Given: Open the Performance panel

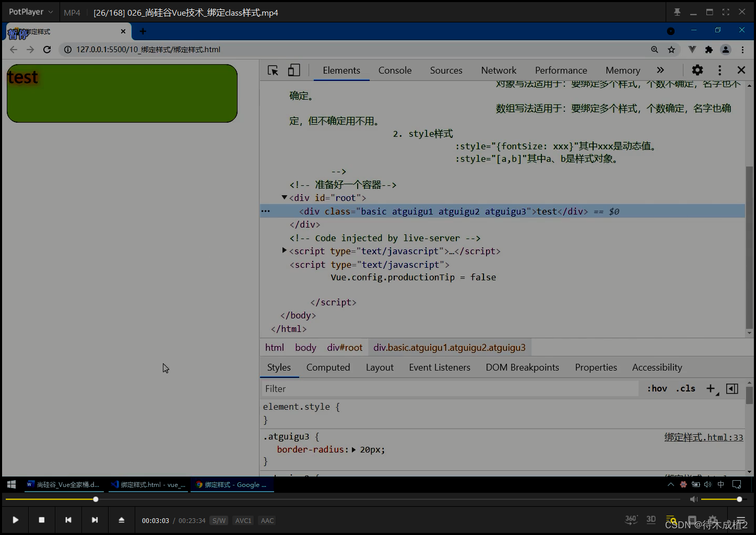Looking at the screenshot, I should pyautogui.click(x=561, y=70).
